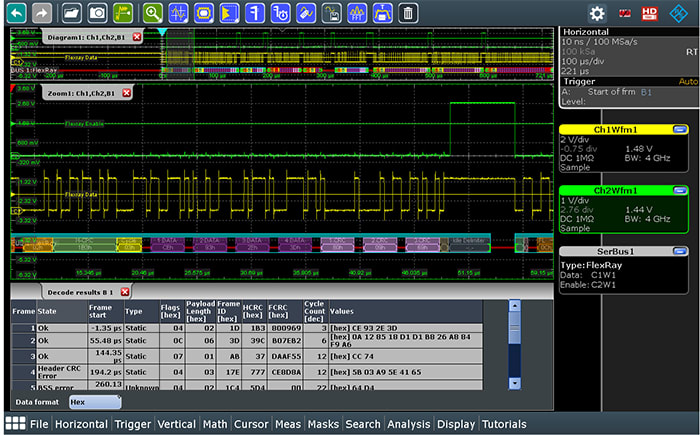The width and height of the screenshot is (700, 435).
Task: Click the HD mode icon
Action: tap(649, 13)
